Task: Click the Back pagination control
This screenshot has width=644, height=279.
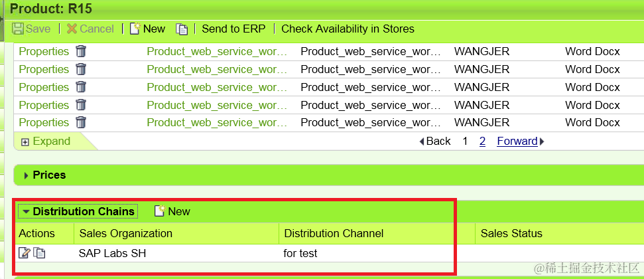Action: point(435,141)
